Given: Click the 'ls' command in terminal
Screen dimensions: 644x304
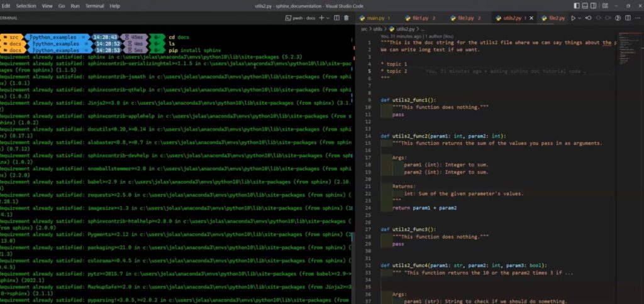Looking at the screenshot, I should pyautogui.click(x=172, y=44).
